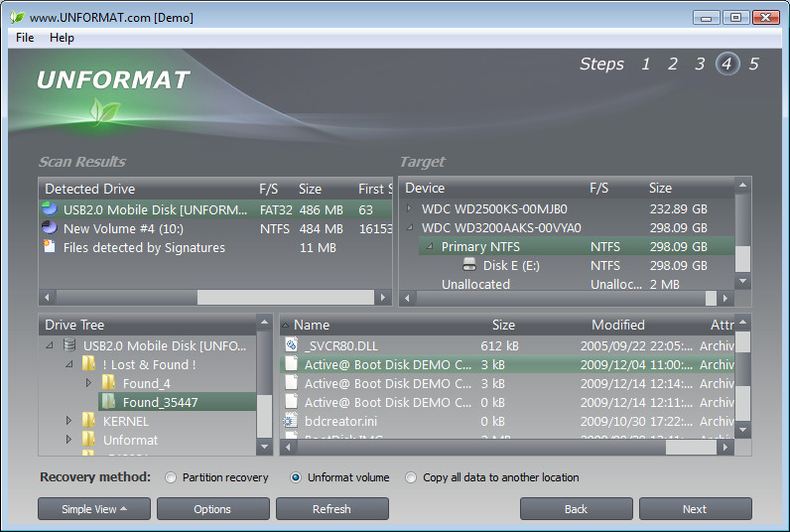Open the Help menu
Image resolution: width=790 pixels, height=532 pixels.
62,38
